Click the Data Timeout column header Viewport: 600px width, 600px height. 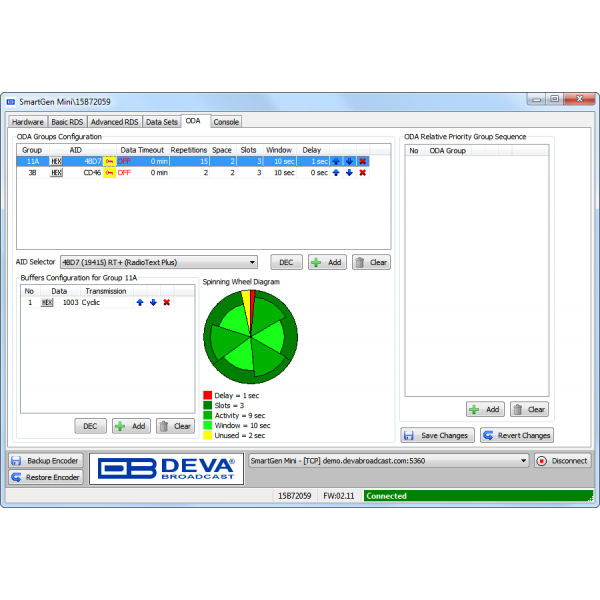(x=142, y=150)
